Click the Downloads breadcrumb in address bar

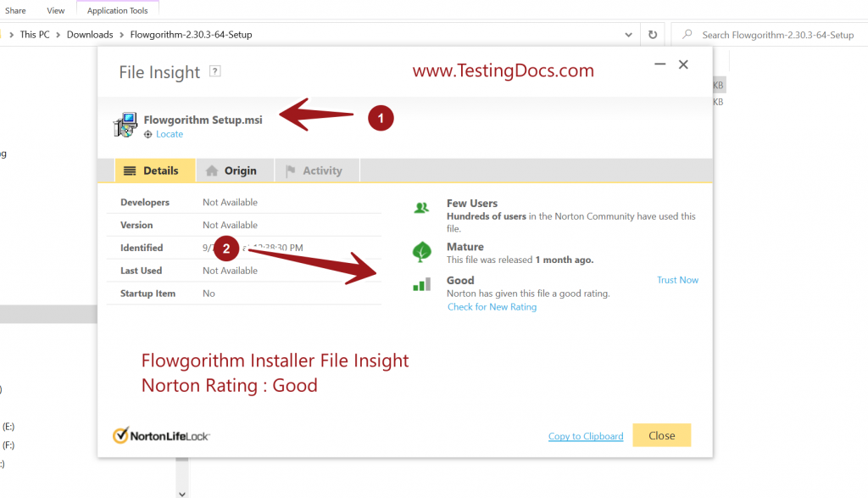pyautogui.click(x=90, y=35)
